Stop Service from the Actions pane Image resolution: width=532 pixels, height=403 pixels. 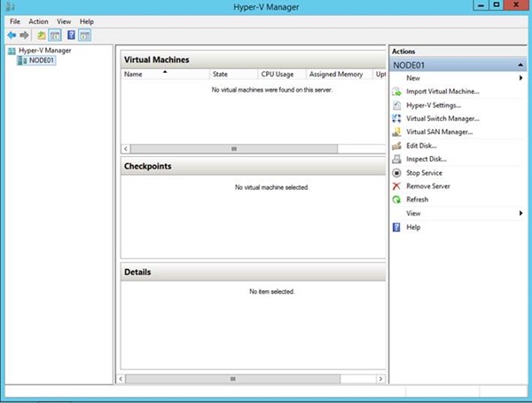pos(424,173)
